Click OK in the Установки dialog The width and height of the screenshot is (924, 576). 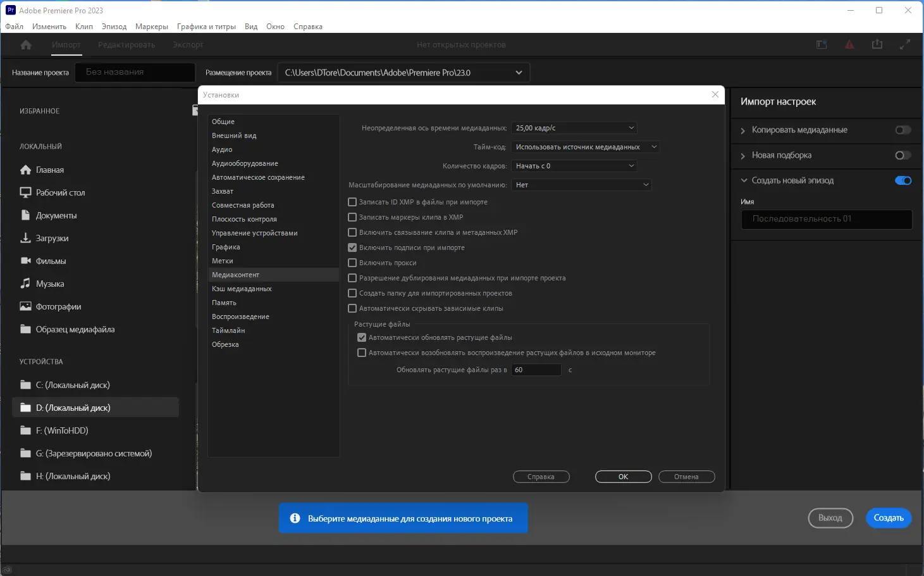624,477
